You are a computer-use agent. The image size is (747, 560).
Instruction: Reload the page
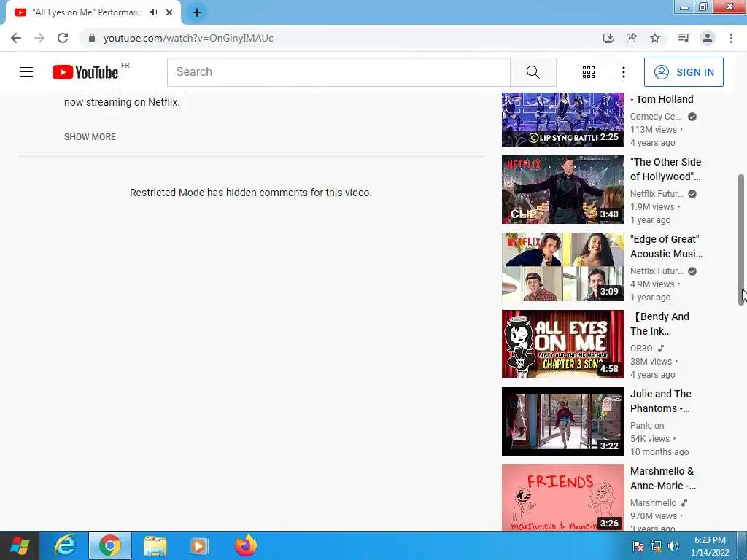coord(63,38)
